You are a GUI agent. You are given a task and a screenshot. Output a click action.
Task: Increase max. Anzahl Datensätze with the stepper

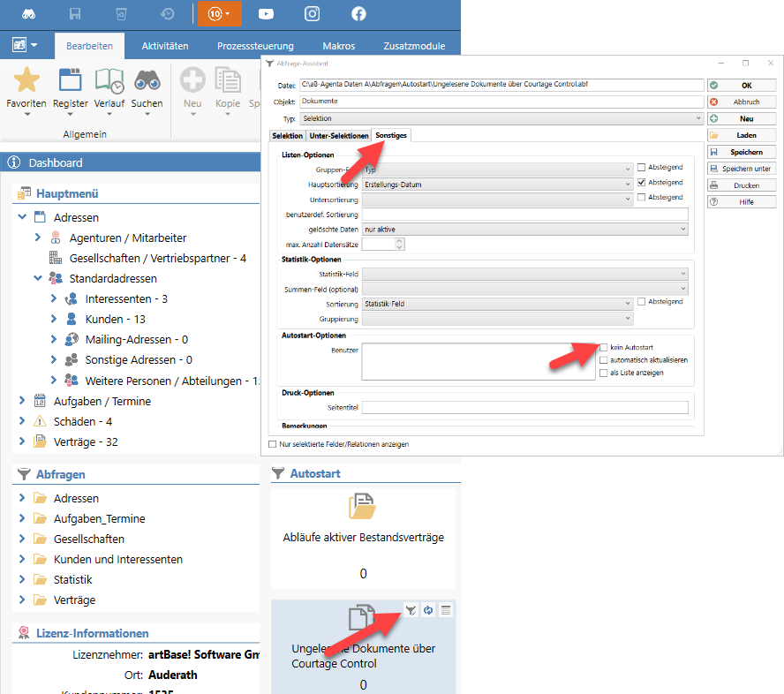coord(399,241)
